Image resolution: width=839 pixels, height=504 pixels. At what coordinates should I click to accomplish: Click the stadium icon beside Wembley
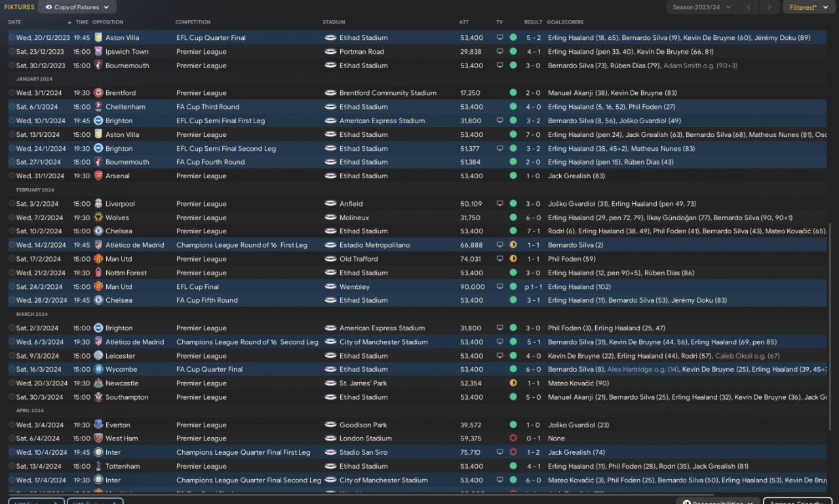(x=330, y=287)
